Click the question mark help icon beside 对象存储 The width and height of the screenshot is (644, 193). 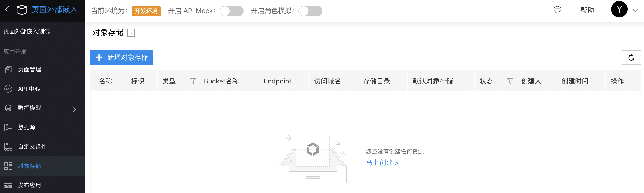click(x=131, y=33)
